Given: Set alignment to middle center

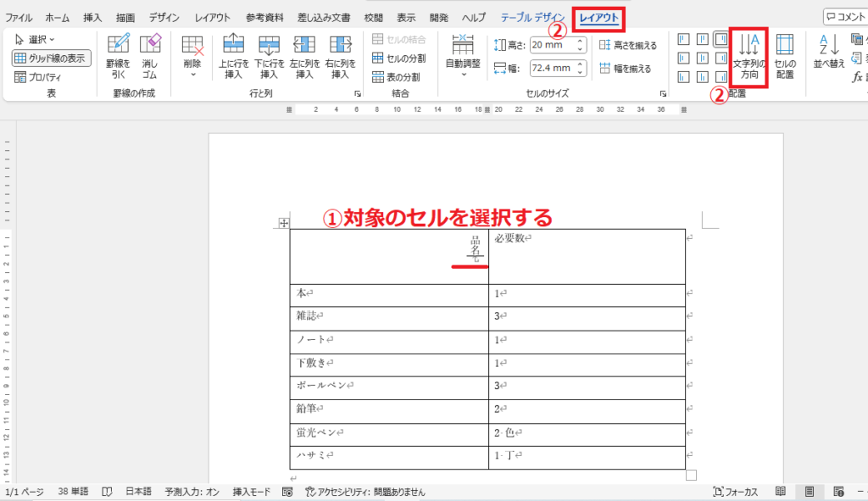Looking at the screenshot, I should pyautogui.click(x=703, y=58).
